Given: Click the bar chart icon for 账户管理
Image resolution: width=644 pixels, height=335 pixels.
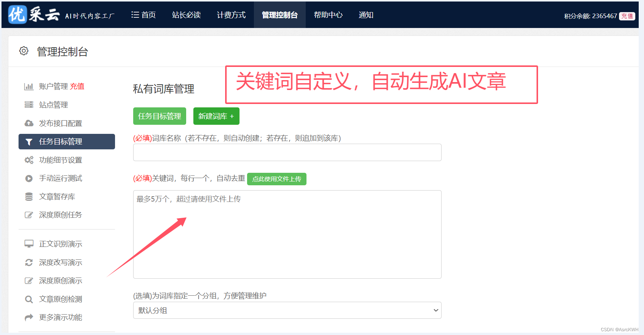Looking at the screenshot, I should (29, 87).
